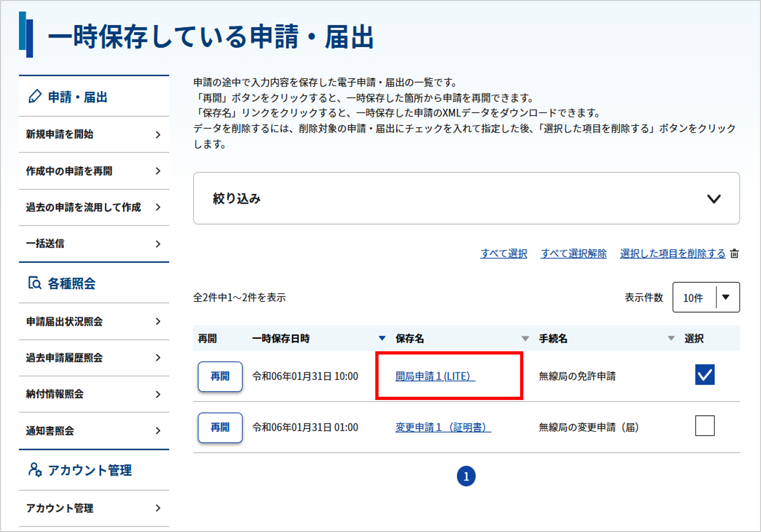Click the user gear icon beside アカウント管理 heading
The height and width of the screenshot is (532, 761).
pyautogui.click(x=35, y=470)
